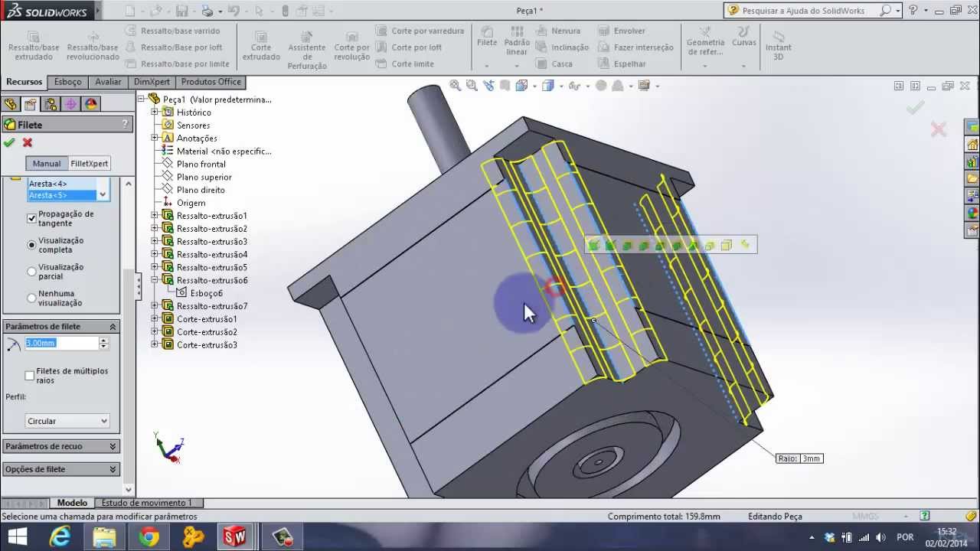Click the Envolver tool
This screenshot has width=980, height=551.
(x=622, y=31)
